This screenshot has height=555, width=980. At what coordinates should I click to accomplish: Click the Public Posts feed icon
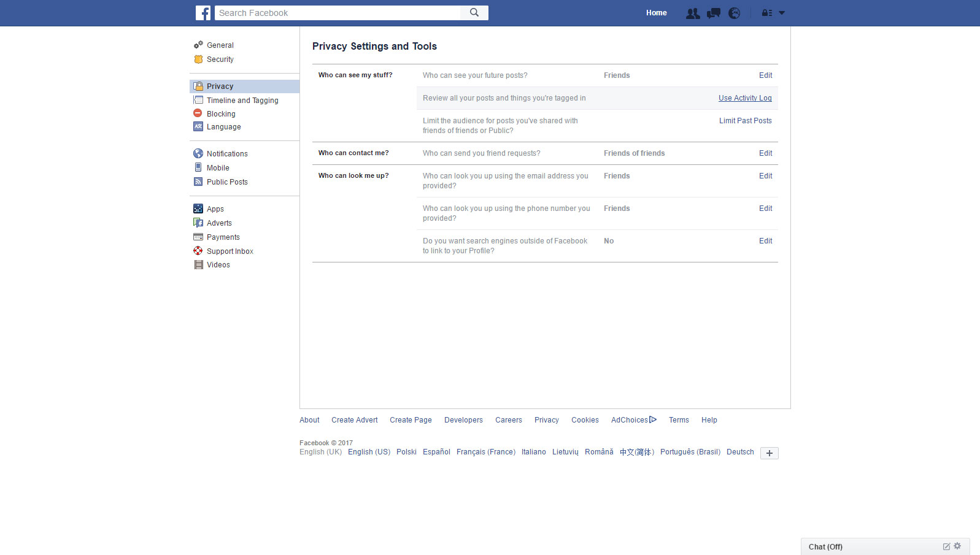(198, 182)
